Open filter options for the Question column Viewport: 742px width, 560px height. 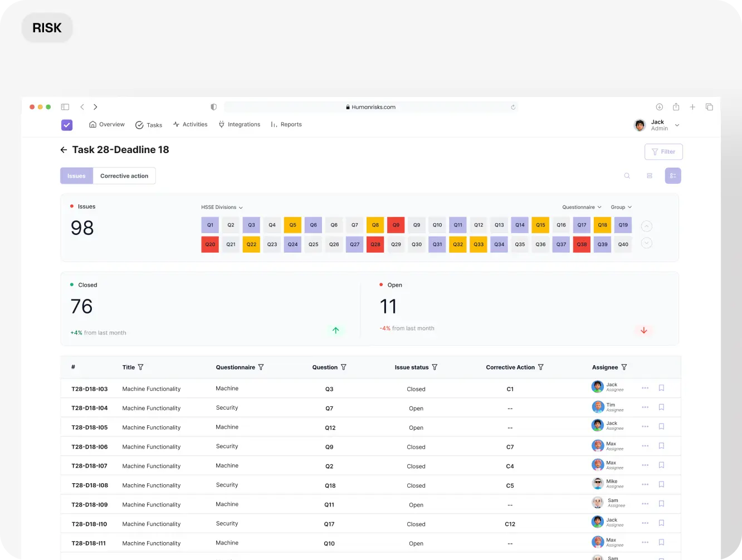click(x=344, y=367)
